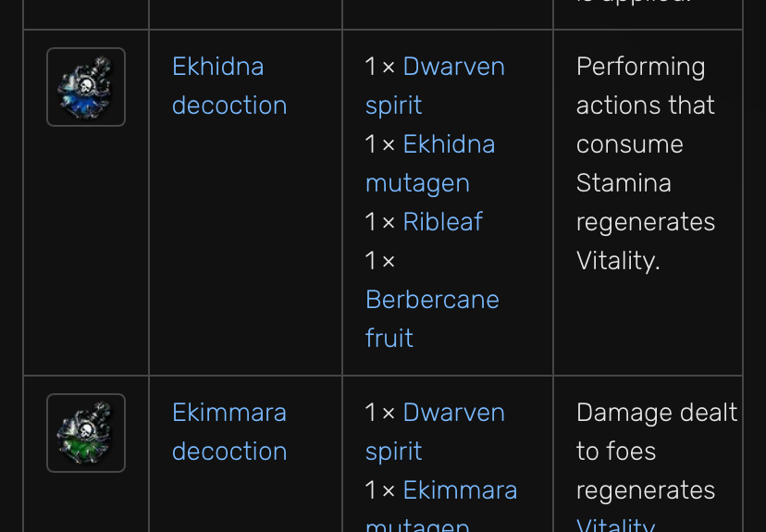Click the "1 ×" quantity above Berbercane fruit

(x=380, y=261)
